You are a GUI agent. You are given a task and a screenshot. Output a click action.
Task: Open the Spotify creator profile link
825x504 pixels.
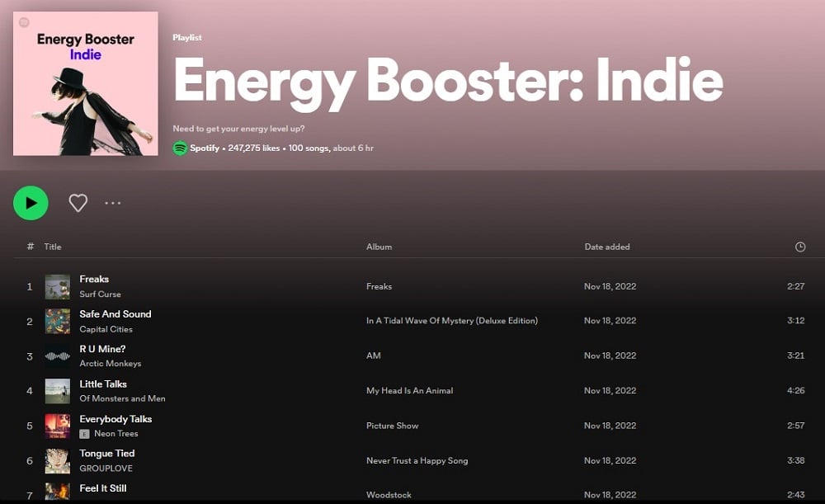coord(204,148)
